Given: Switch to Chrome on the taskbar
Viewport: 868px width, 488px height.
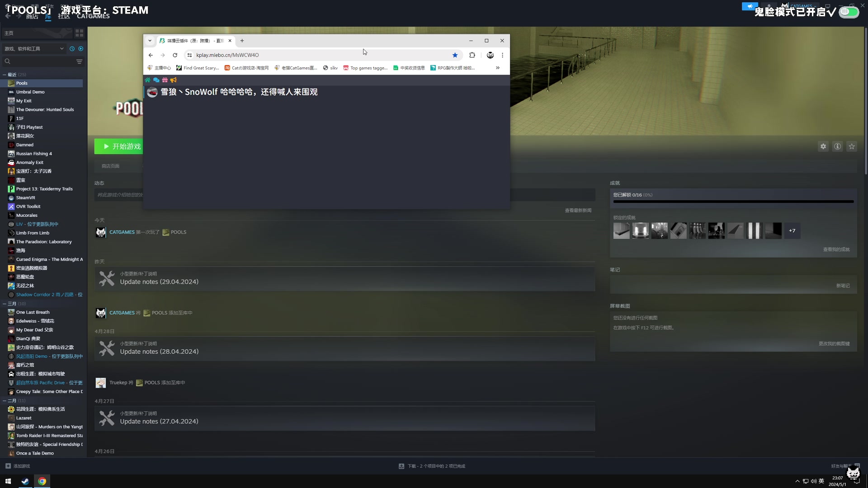Looking at the screenshot, I should coord(42,481).
